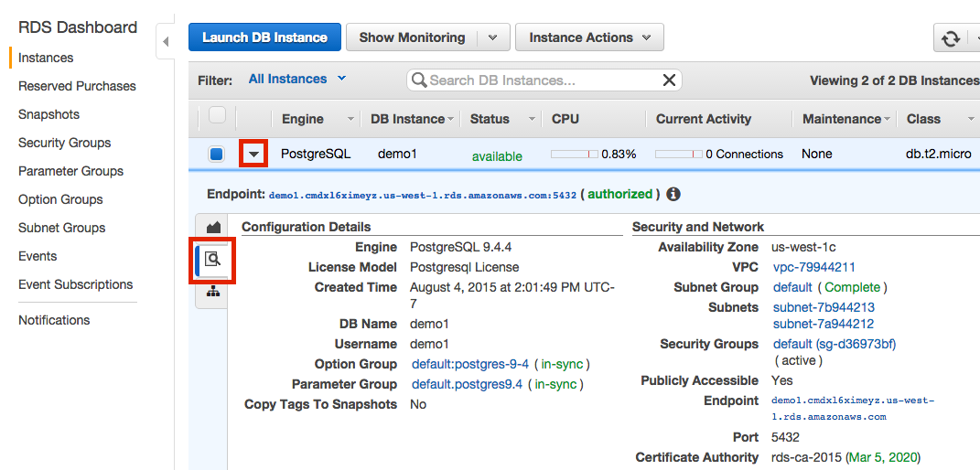This screenshot has height=470, width=980.
Task: Open the replication hierarchy tab icon
Action: click(213, 292)
